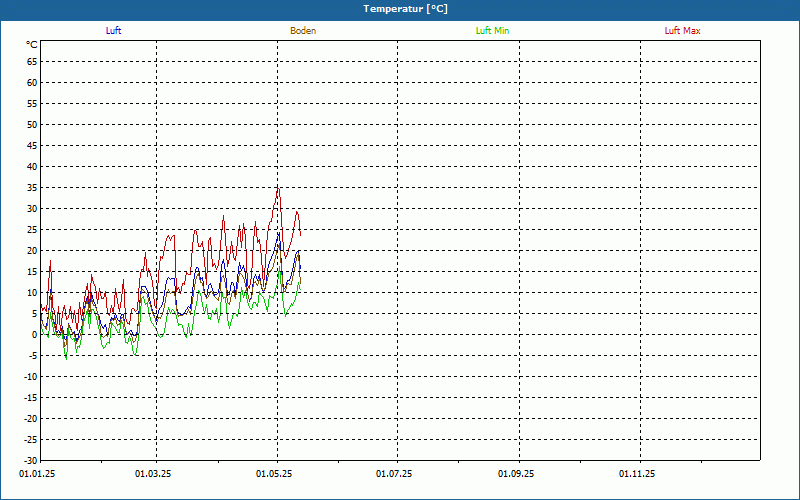This screenshot has height=500, width=800.
Task: Click the -20 value on temperature axis
Action: [x=31, y=418]
